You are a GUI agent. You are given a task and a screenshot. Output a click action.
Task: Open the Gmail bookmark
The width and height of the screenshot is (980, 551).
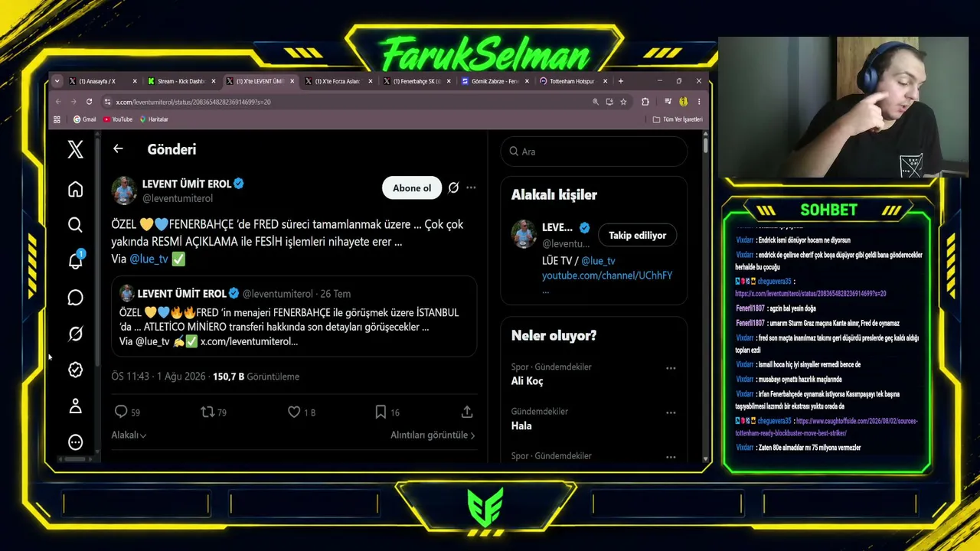[x=84, y=119]
